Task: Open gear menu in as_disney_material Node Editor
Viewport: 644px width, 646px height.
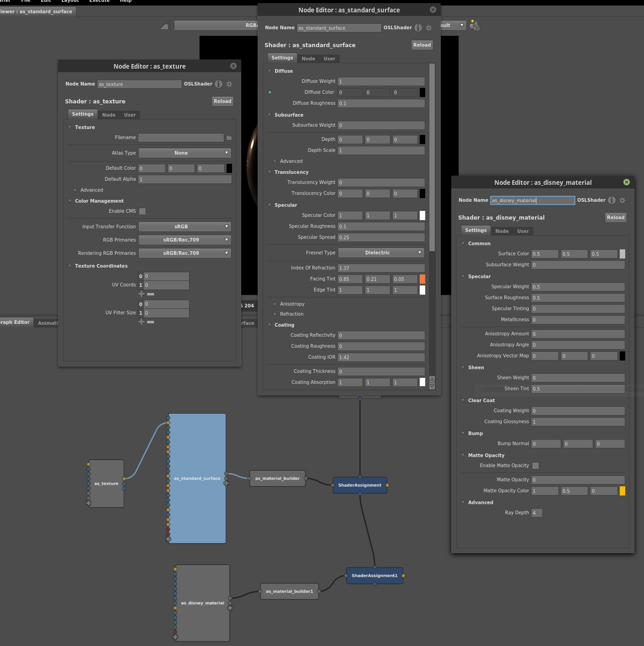Action: click(x=622, y=200)
